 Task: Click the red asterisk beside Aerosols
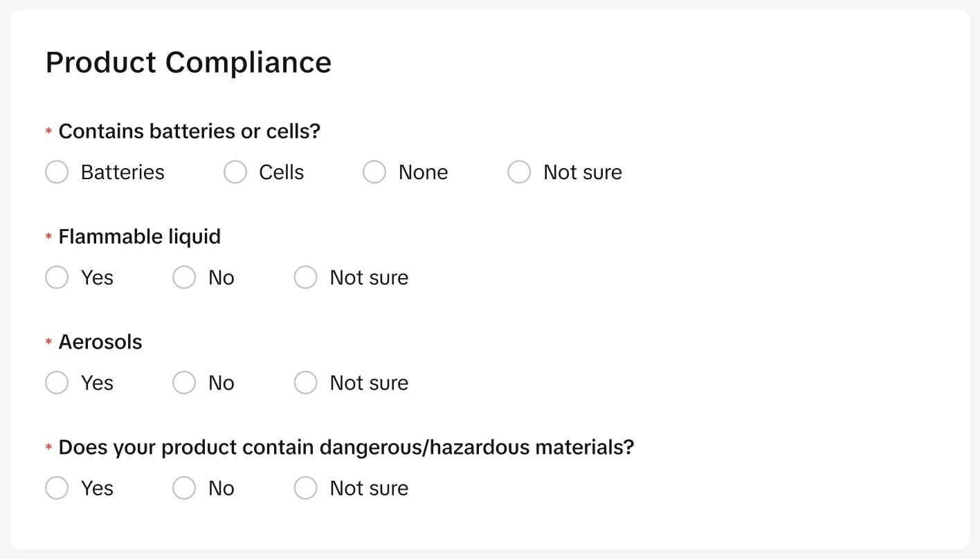pos(49,342)
